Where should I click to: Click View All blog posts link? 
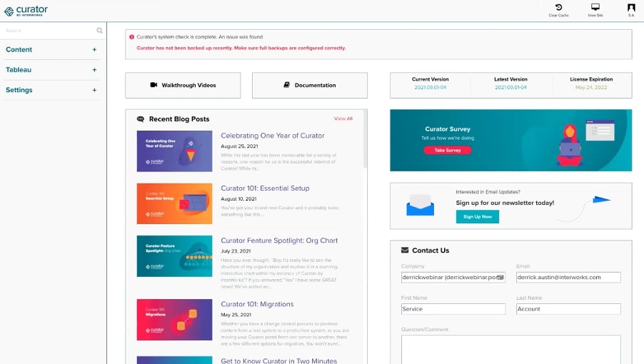pos(343,118)
